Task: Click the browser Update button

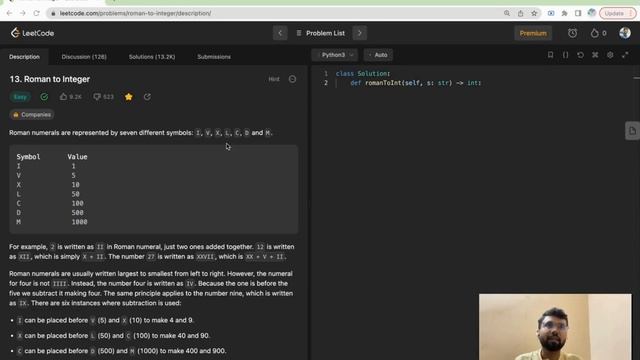Action: (x=618, y=13)
